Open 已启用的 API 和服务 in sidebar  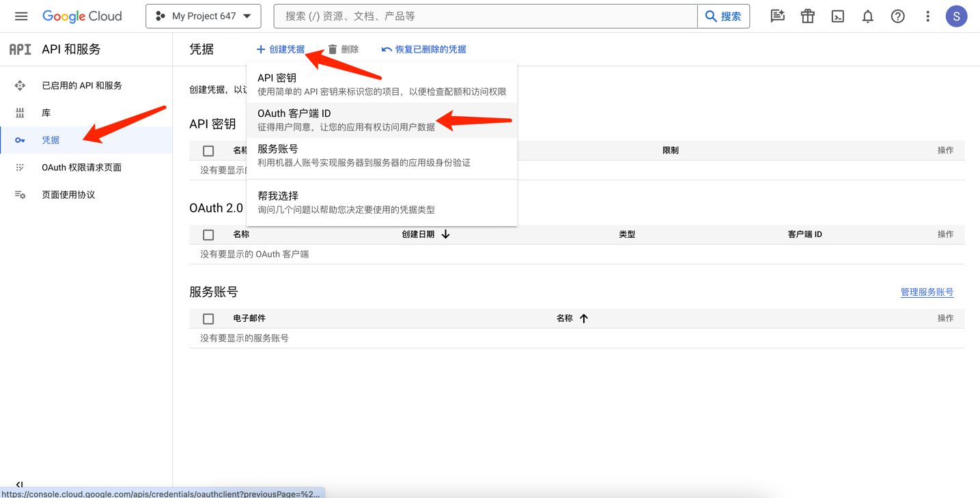coord(86,85)
